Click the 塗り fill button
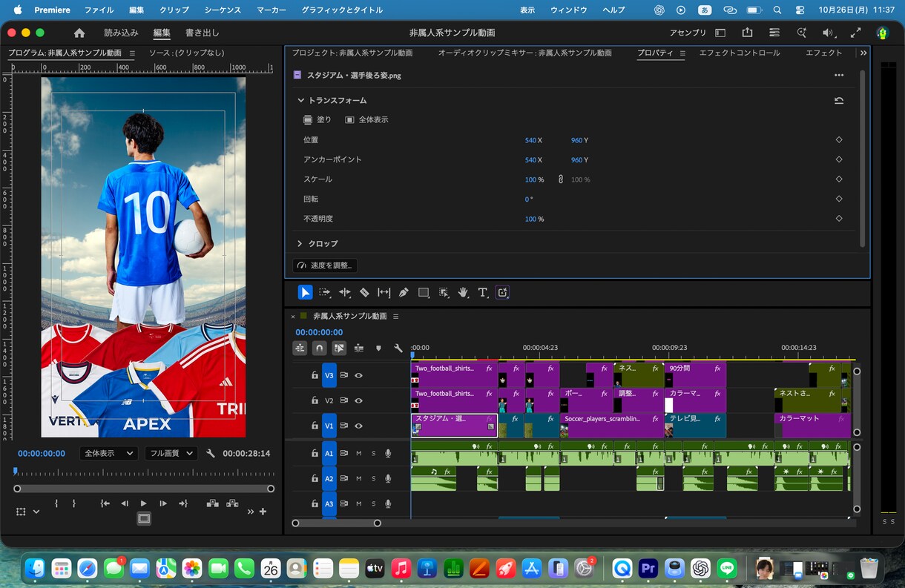This screenshot has height=588, width=905. (x=317, y=119)
